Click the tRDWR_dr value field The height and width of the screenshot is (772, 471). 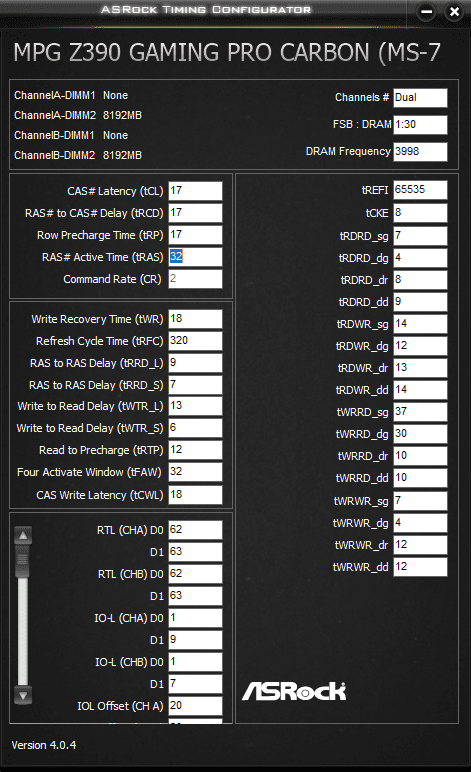tap(420, 368)
